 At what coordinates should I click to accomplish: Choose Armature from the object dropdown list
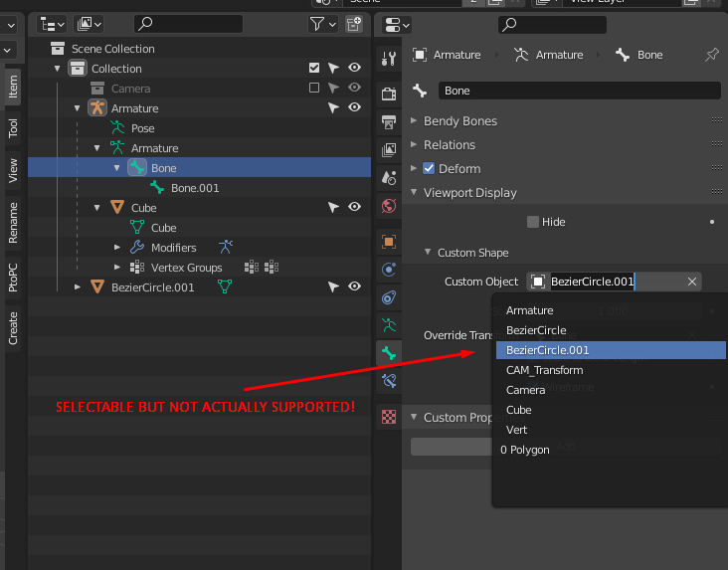pyautogui.click(x=611, y=310)
